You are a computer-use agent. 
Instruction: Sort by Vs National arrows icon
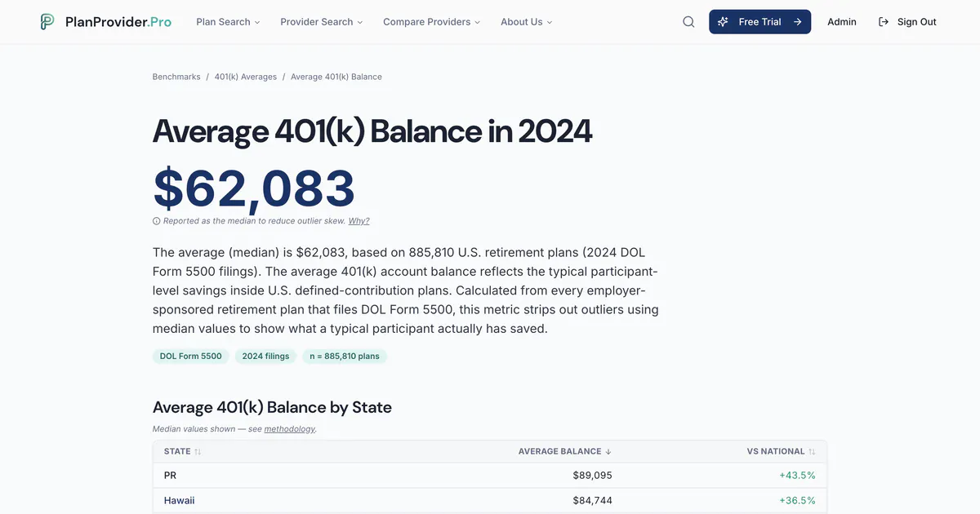tap(812, 451)
